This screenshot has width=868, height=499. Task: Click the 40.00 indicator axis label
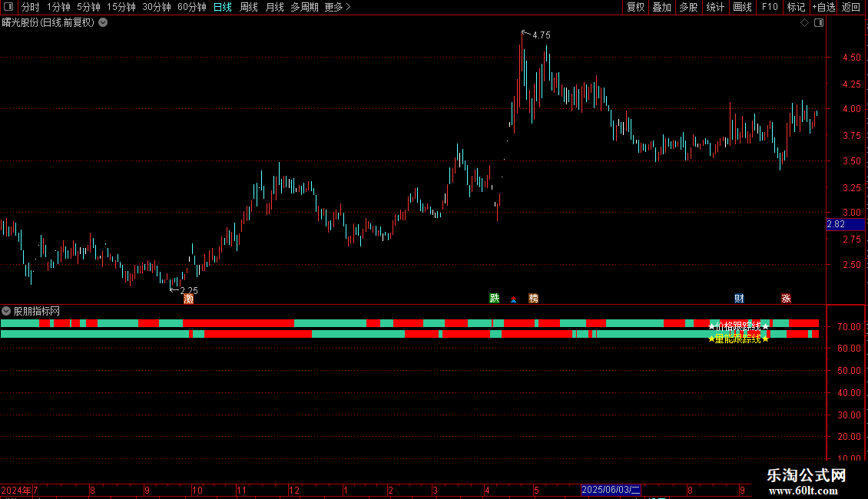[849, 393]
